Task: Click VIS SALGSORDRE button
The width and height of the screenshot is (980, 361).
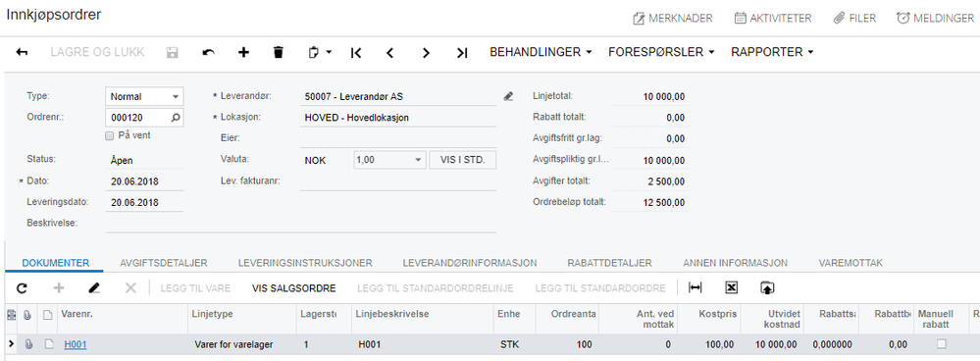Action: [293, 288]
